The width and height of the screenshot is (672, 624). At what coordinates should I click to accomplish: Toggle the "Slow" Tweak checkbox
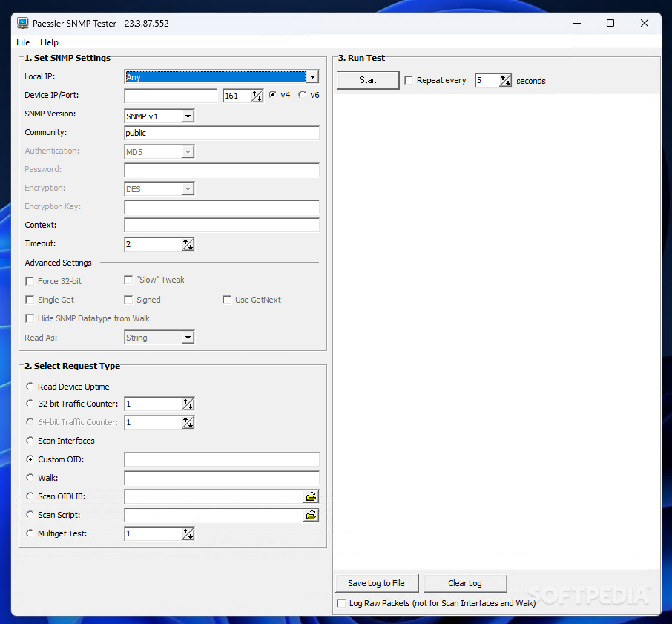point(128,280)
